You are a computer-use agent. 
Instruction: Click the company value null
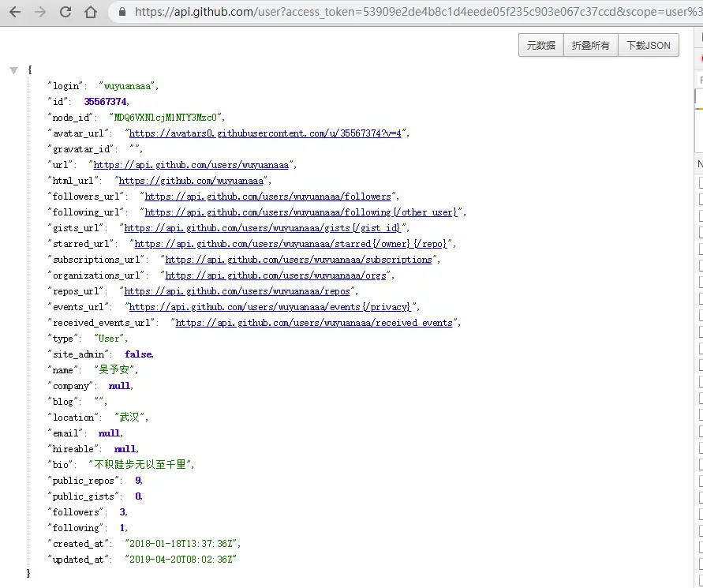119,386
